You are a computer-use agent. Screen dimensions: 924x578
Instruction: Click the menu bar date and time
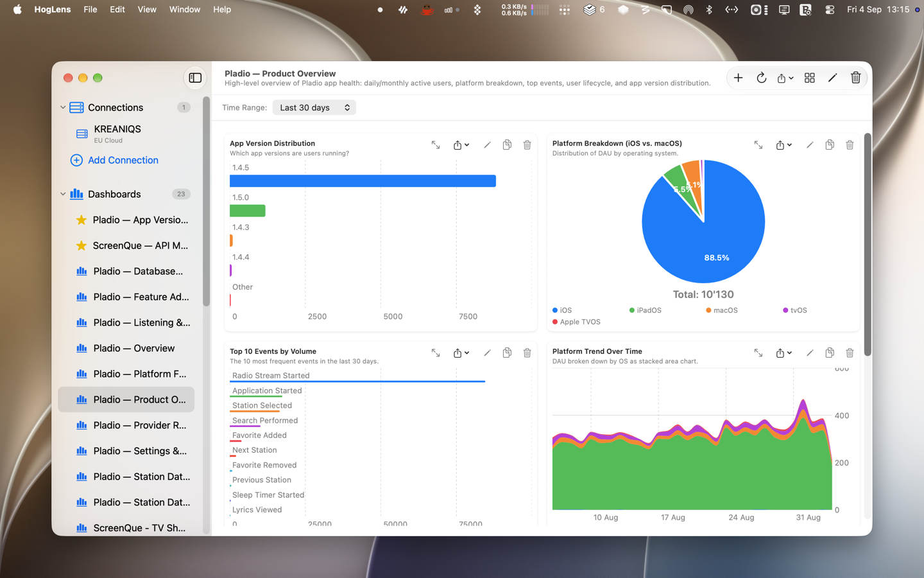tap(878, 10)
